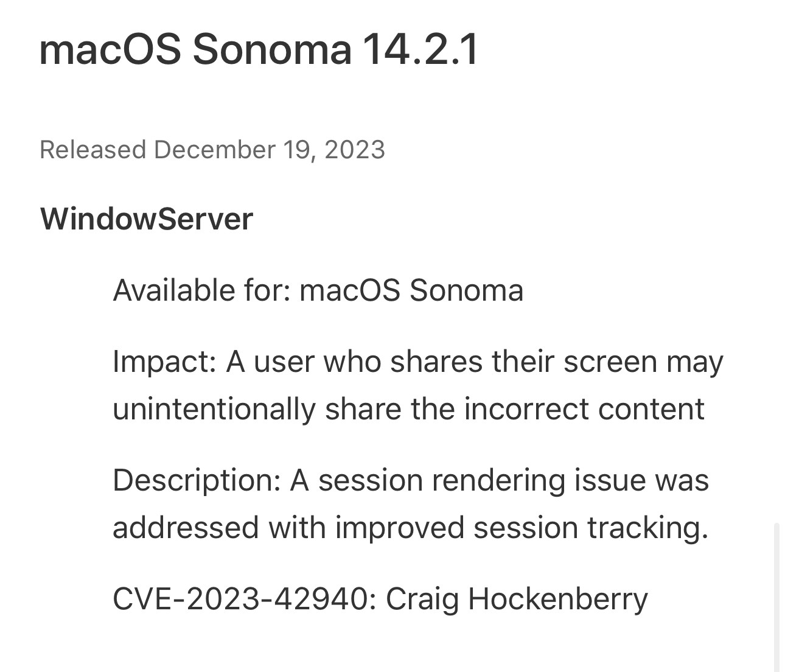Click the macOS Sonoma 14.2.1 heading
This screenshot has width=785, height=672.
click(258, 49)
